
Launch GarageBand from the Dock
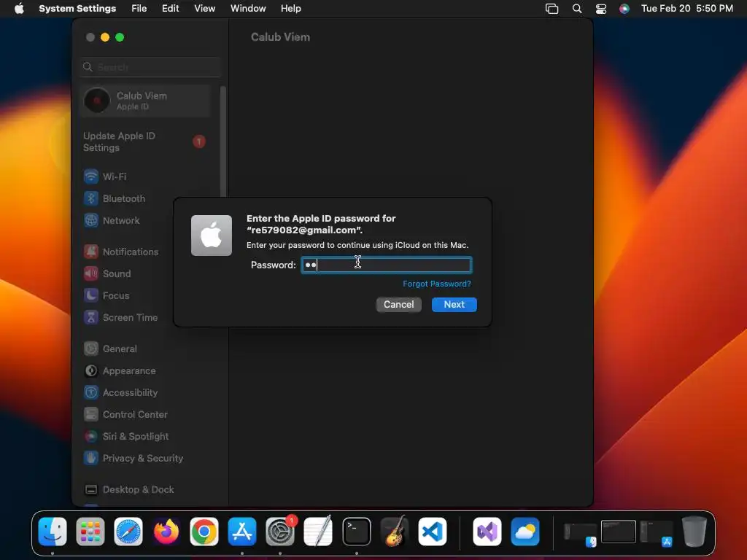pyautogui.click(x=395, y=532)
